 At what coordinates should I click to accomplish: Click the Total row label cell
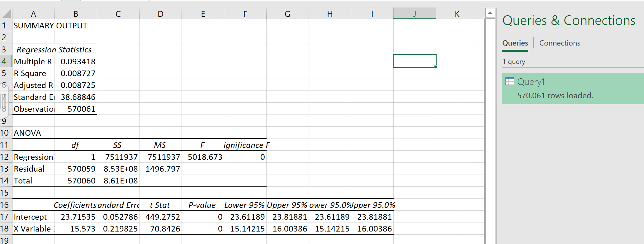point(34,180)
